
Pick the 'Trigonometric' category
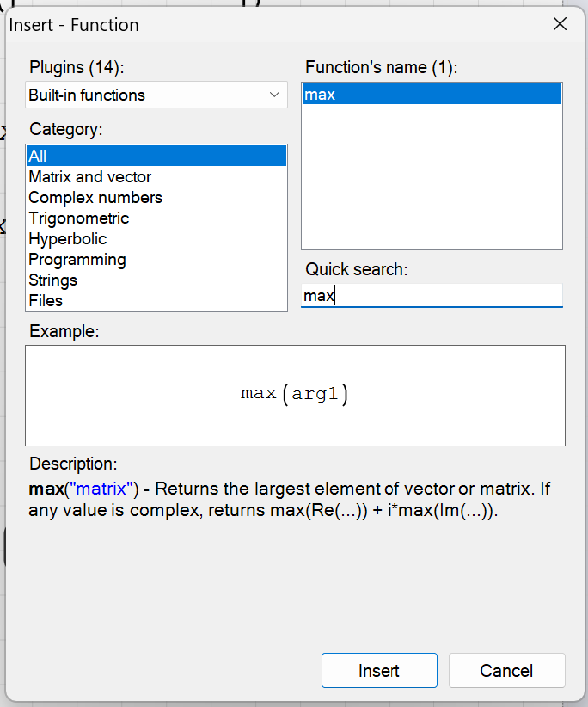(x=79, y=218)
